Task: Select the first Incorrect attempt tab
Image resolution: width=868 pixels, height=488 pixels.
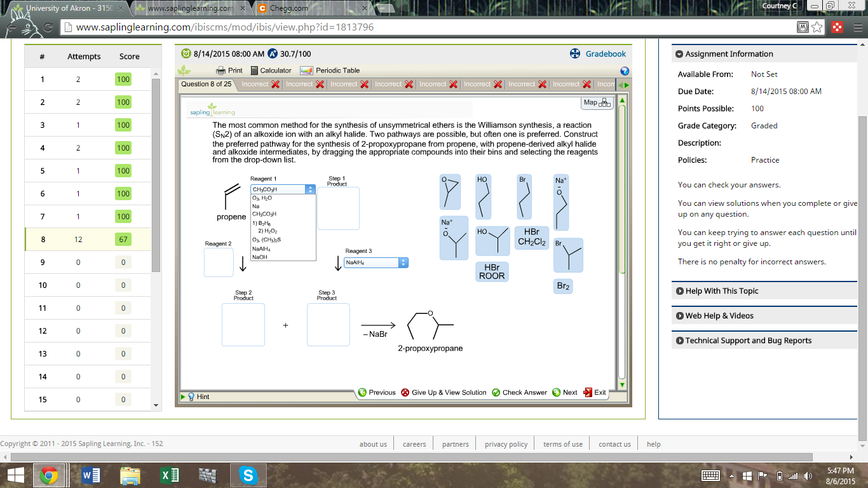Action: tap(260, 84)
